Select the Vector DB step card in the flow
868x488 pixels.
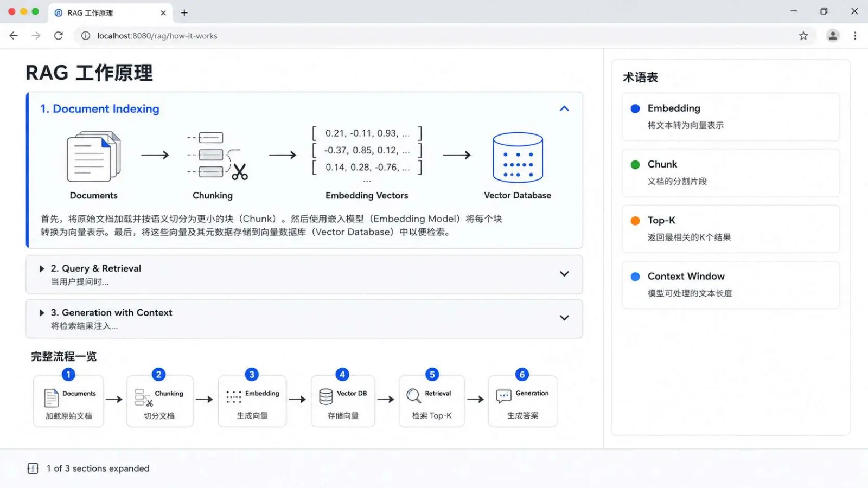coord(343,401)
